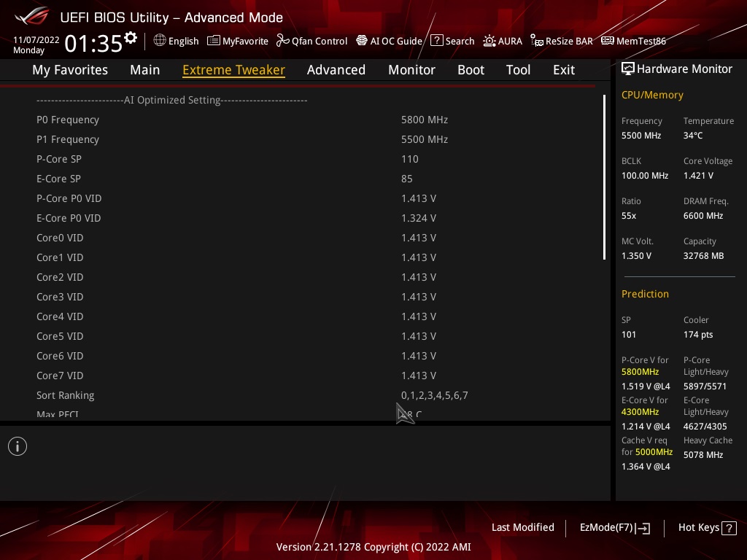
Task: Click the settings list scrollbar thumb
Action: [604, 177]
